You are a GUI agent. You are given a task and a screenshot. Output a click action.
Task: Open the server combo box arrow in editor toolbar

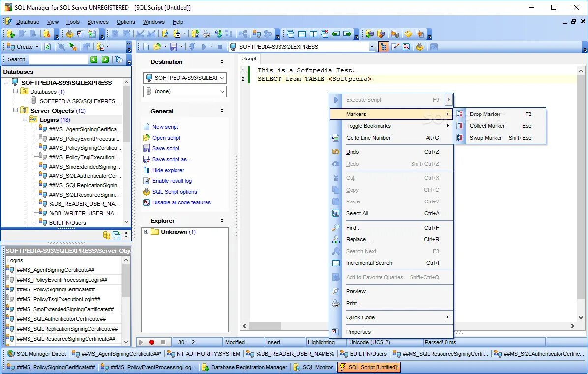point(372,47)
